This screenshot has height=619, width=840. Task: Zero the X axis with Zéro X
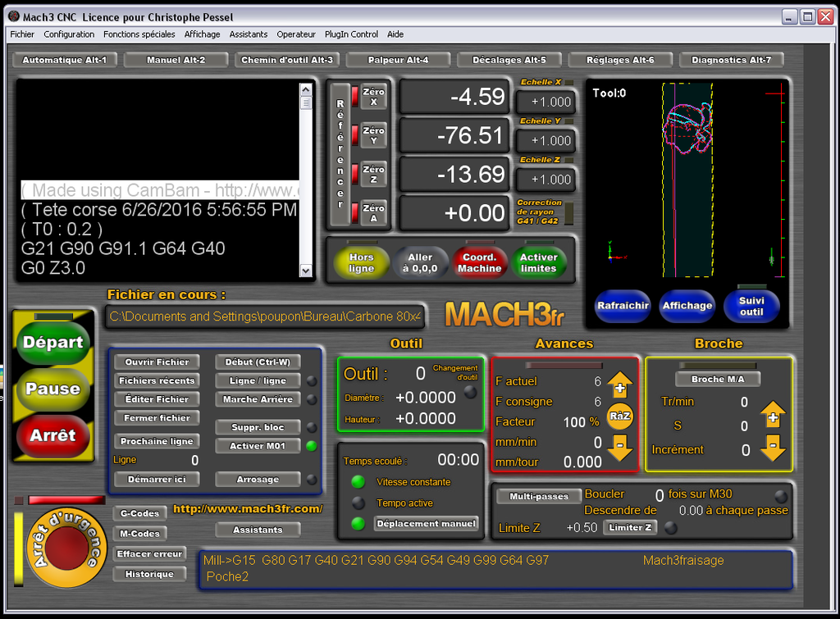373,97
